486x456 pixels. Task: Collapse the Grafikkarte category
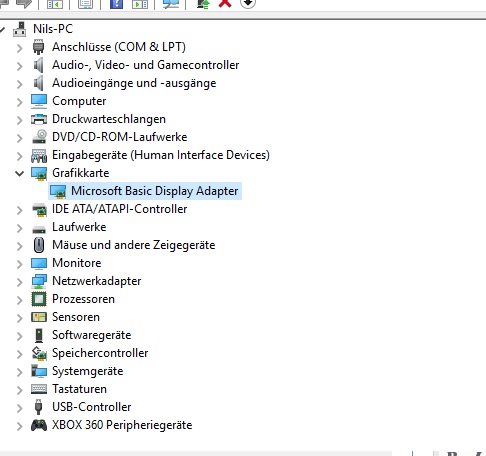[20, 174]
